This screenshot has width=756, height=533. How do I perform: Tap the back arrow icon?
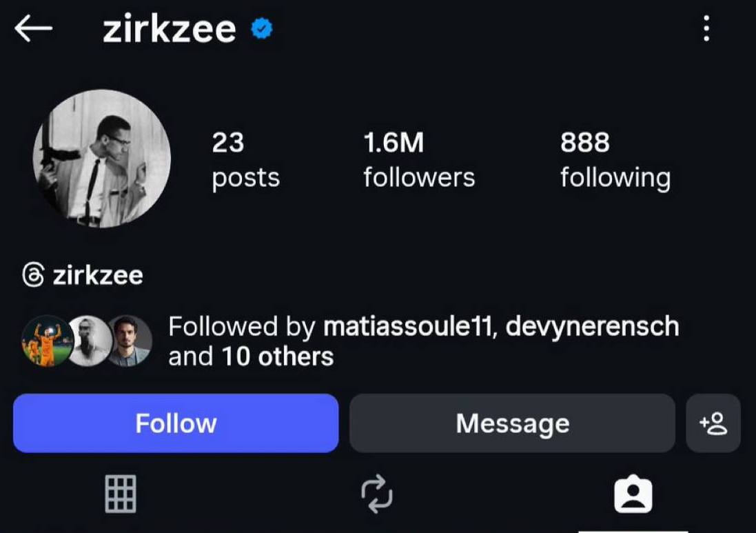coord(33,29)
